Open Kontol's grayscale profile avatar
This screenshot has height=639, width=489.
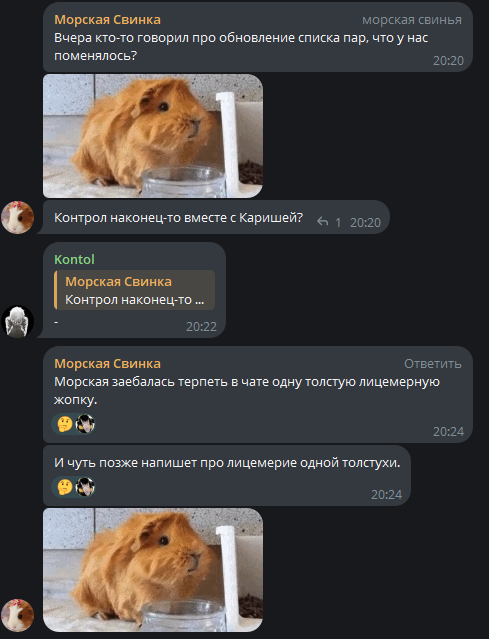point(17,322)
